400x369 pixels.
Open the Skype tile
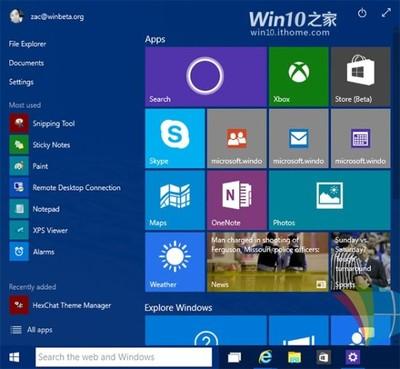point(175,138)
